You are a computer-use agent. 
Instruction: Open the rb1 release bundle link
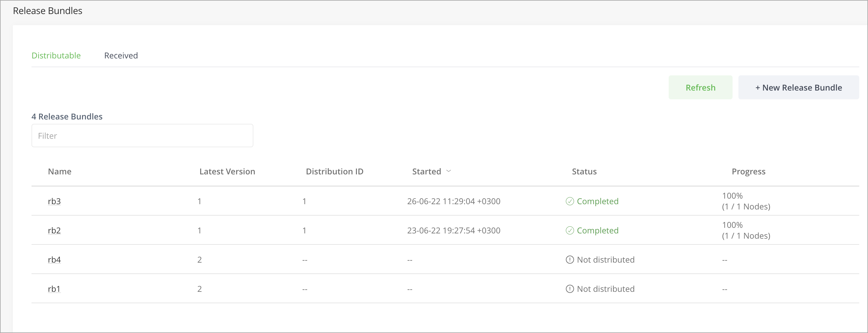(54, 289)
